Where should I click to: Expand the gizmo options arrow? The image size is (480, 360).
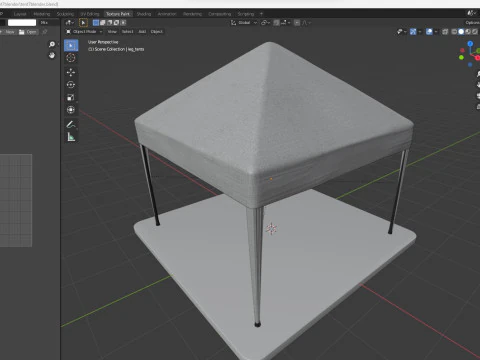tap(420, 32)
